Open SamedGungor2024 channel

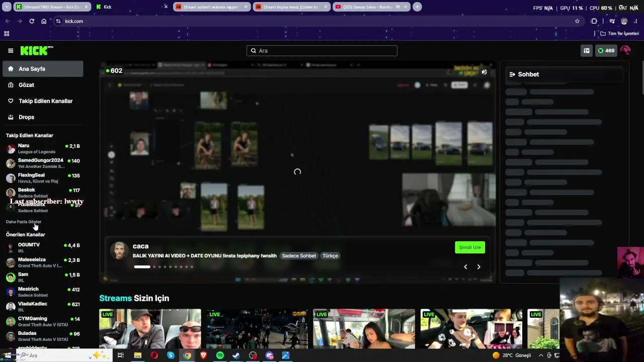click(x=43, y=163)
